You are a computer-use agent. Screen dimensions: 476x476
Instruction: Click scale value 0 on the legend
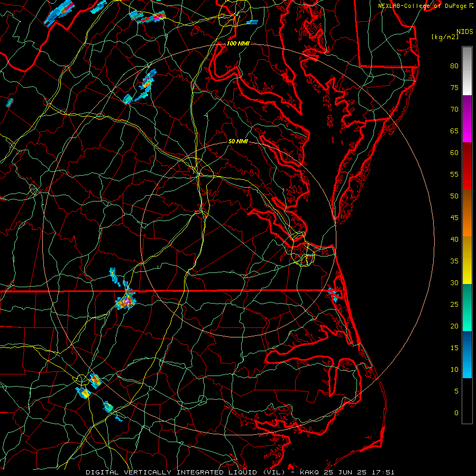pyautogui.click(x=456, y=413)
